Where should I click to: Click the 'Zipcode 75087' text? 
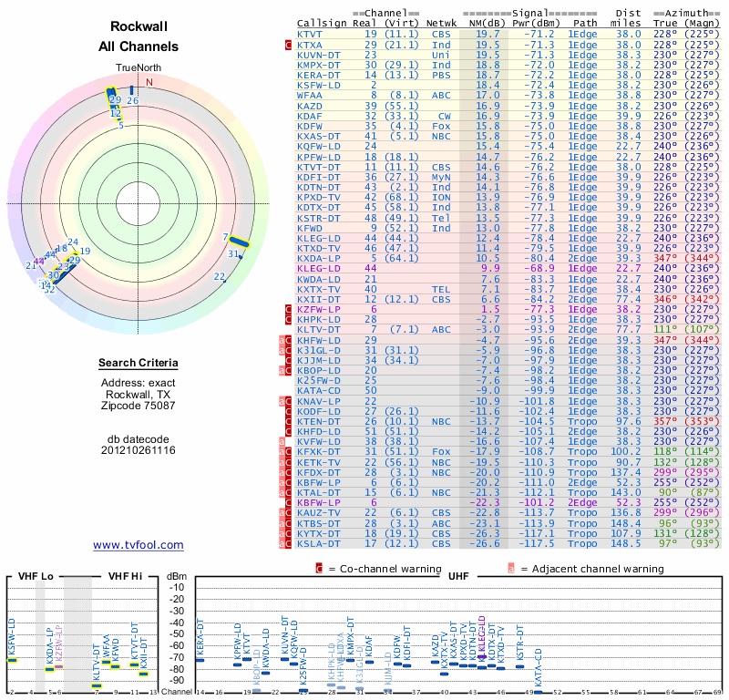click(x=139, y=405)
